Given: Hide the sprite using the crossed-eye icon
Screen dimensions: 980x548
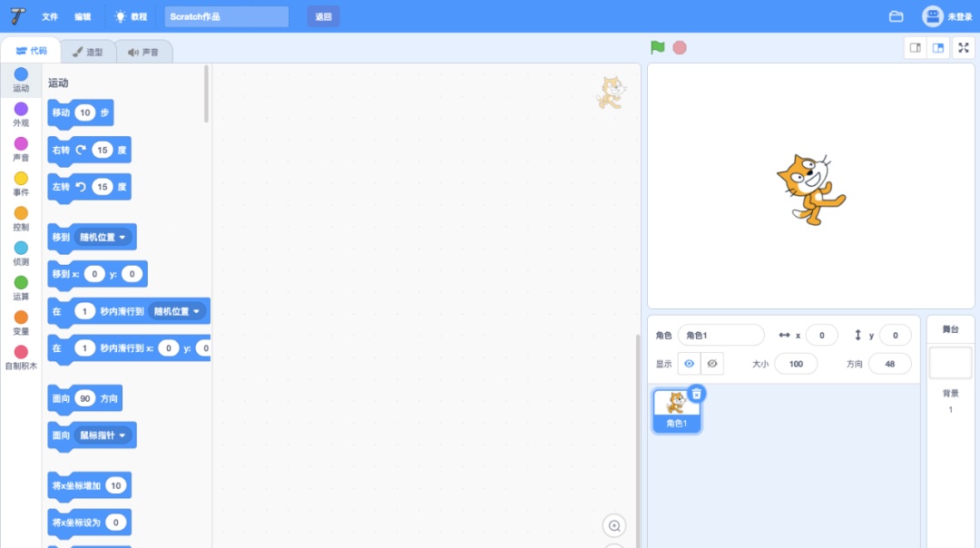Looking at the screenshot, I should [712, 364].
